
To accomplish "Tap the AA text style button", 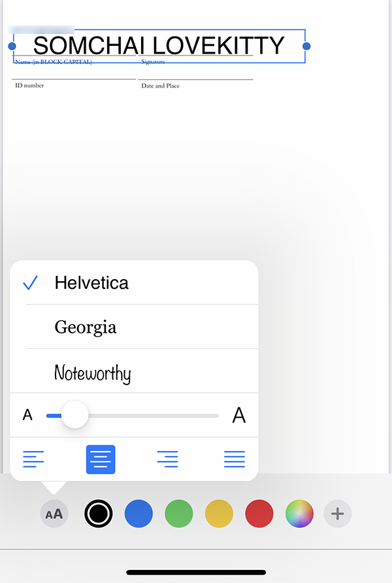I will point(54,514).
